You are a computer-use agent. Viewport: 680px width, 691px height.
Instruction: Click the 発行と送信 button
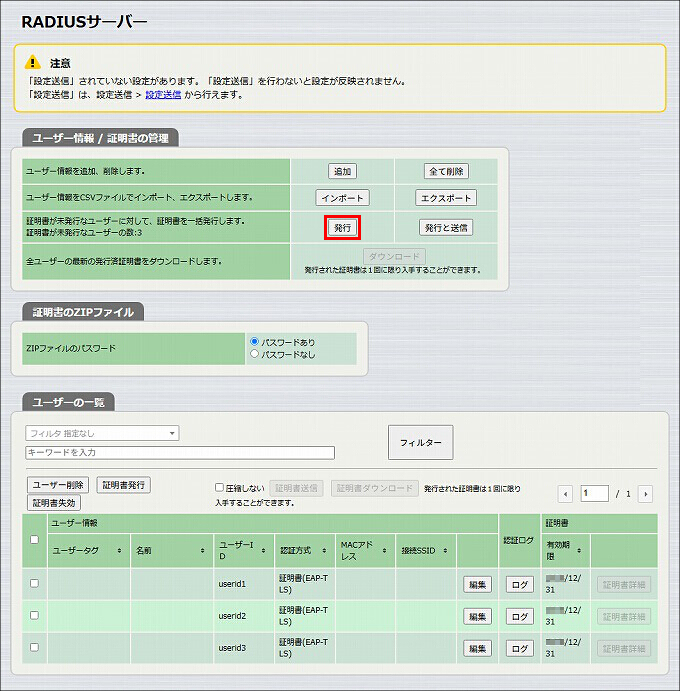point(446,227)
